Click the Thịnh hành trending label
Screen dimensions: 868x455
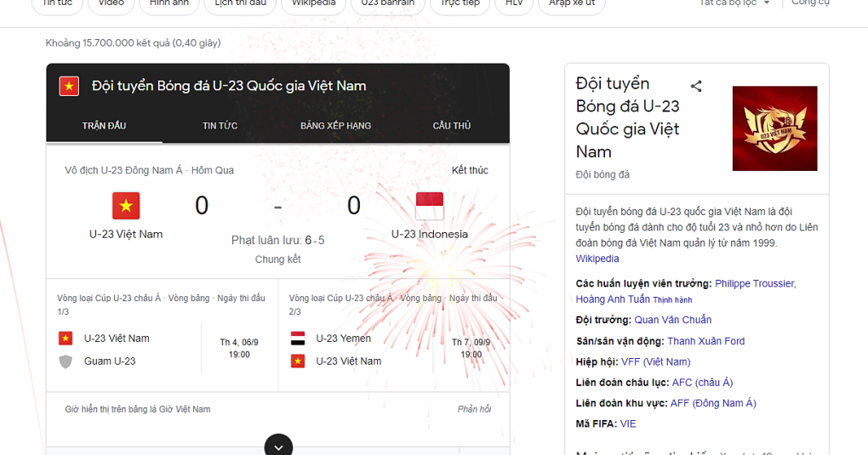click(672, 300)
